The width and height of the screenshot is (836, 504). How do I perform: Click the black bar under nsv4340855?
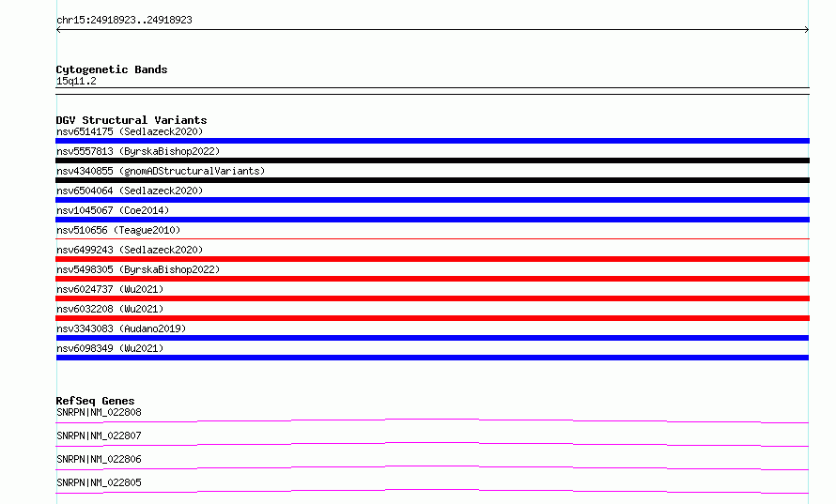pos(432,180)
